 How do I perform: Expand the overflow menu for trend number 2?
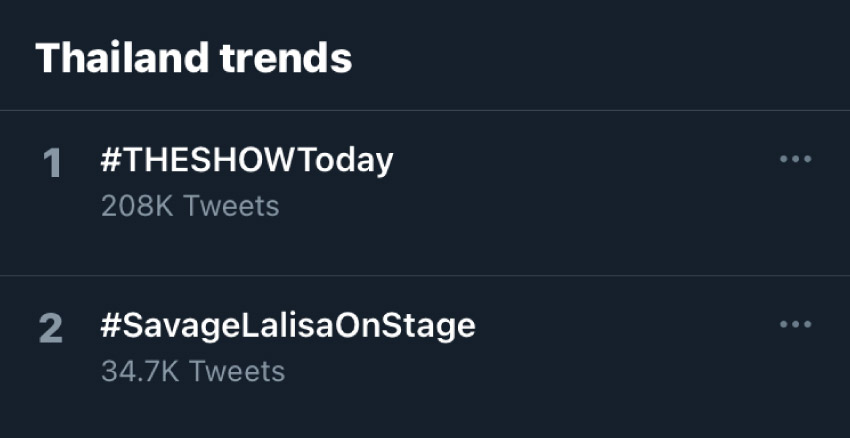coord(795,324)
